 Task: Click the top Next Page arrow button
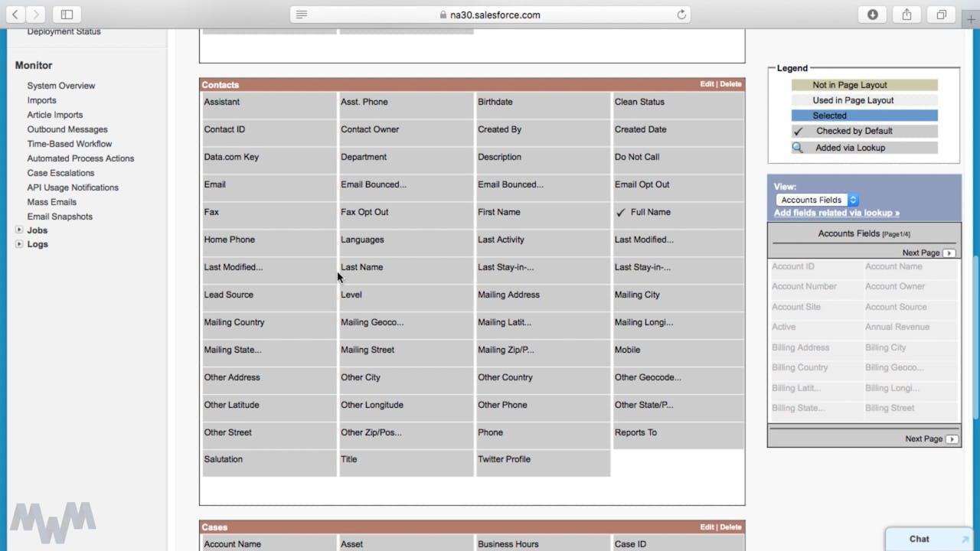pos(949,253)
